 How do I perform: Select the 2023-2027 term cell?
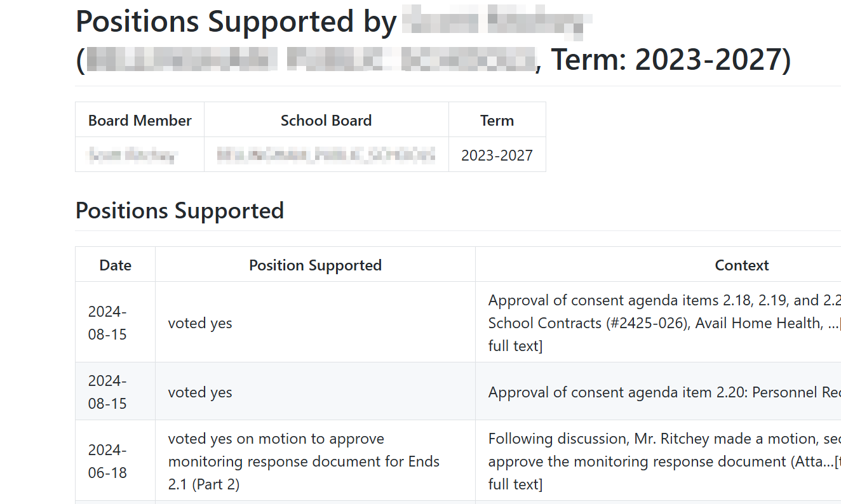[x=497, y=155]
